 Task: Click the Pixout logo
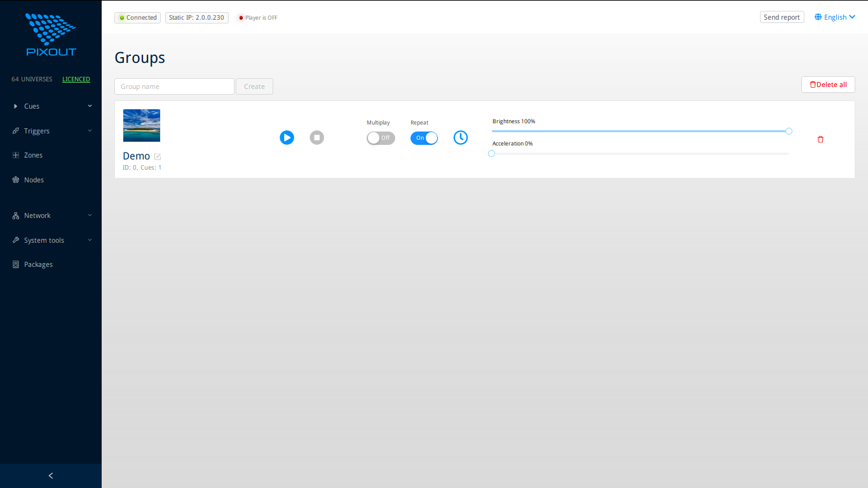tap(51, 34)
